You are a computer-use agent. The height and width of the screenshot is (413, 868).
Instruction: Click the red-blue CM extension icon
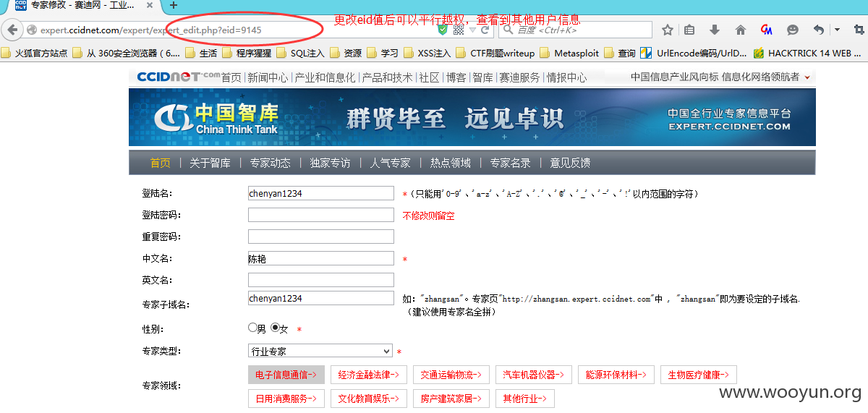tap(767, 30)
